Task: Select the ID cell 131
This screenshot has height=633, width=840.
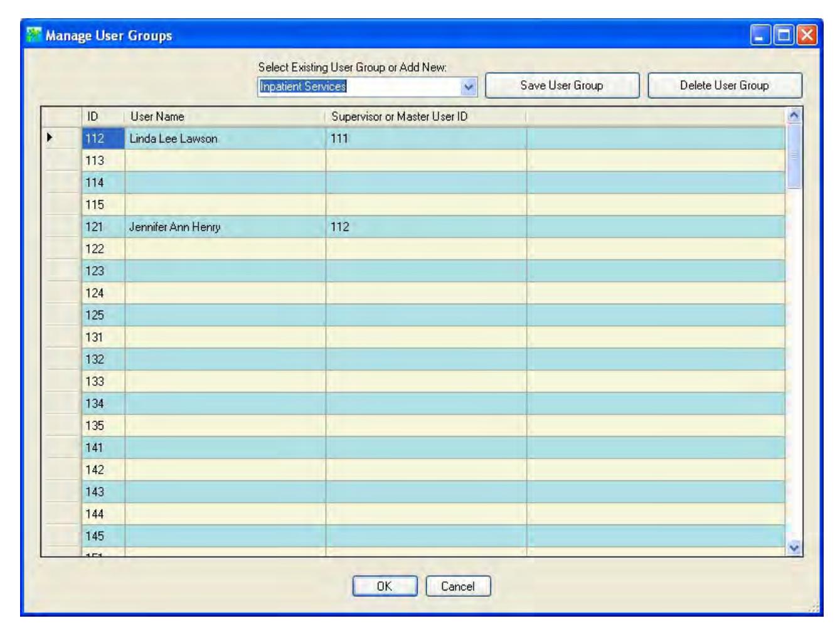Action: 104,338
